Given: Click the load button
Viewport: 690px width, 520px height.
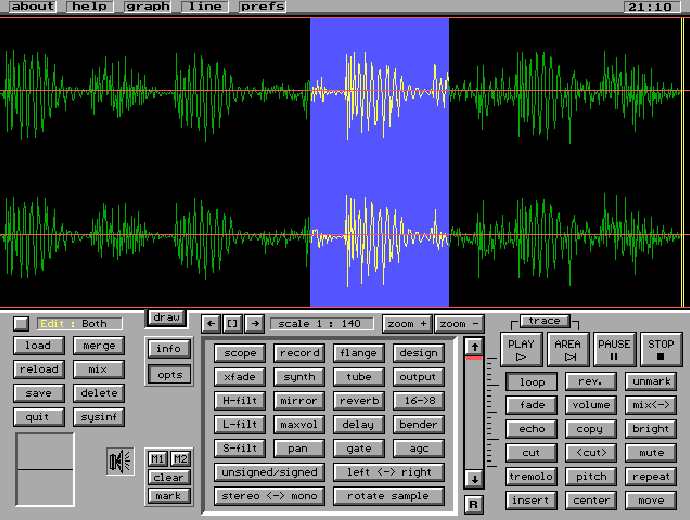Looking at the screenshot, I should [x=39, y=345].
